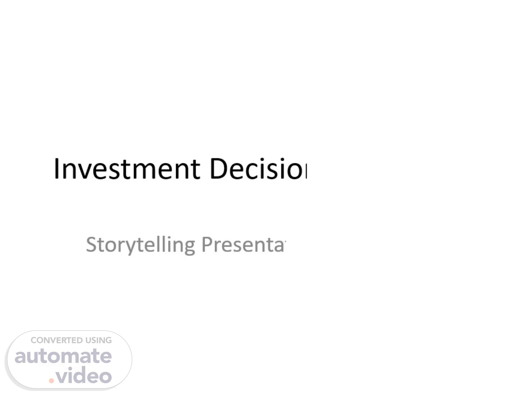Image resolution: width=532 pixels, height=399 pixels.
Task: Click the pink dot in the .video logo
Action: point(51,380)
